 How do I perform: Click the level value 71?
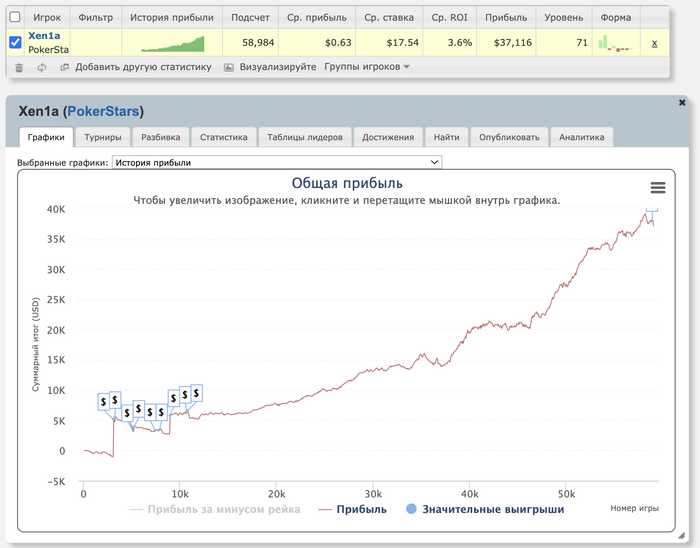point(582,43)
